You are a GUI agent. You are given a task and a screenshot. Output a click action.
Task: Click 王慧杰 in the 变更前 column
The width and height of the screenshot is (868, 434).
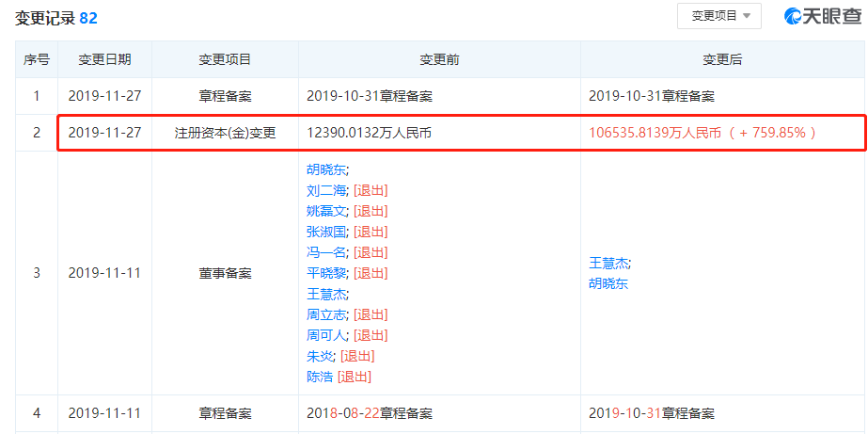tap(325, 294)
